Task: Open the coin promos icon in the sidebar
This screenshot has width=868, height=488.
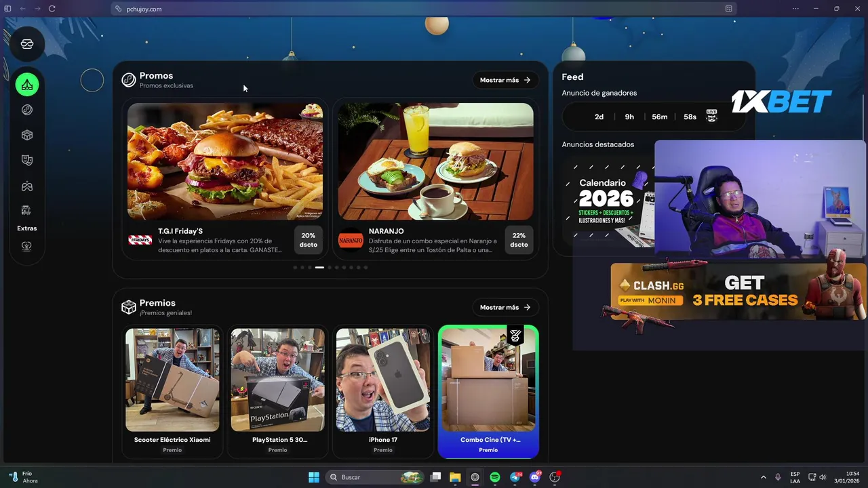Action: pyautogui.click(x=27, y=110)
